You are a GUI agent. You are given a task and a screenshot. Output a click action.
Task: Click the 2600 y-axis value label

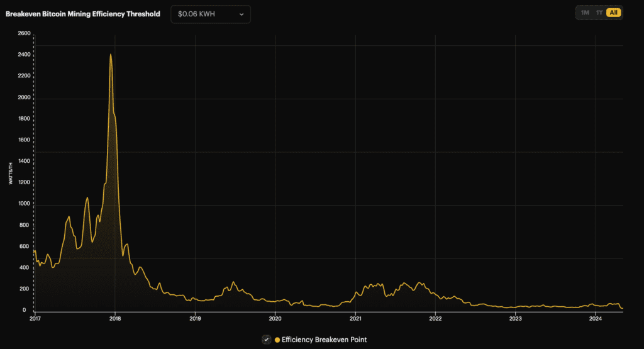[x=24, y=33]
